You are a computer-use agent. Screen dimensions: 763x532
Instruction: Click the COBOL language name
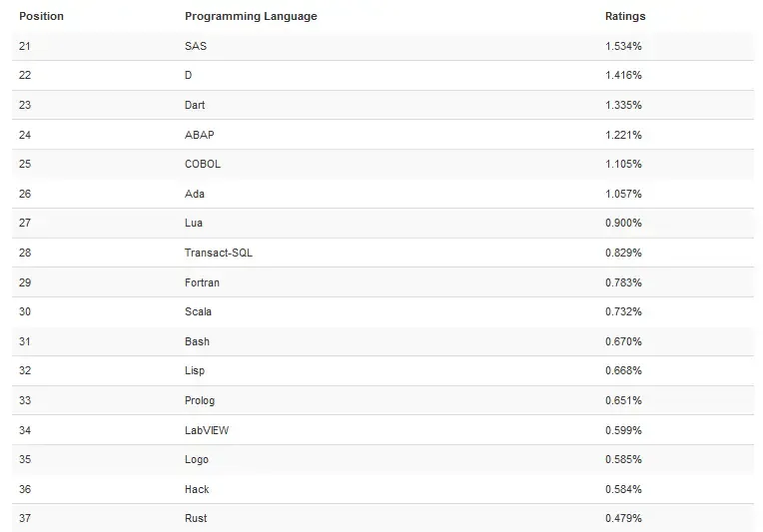pyautogui.click(x=203, y=164)
